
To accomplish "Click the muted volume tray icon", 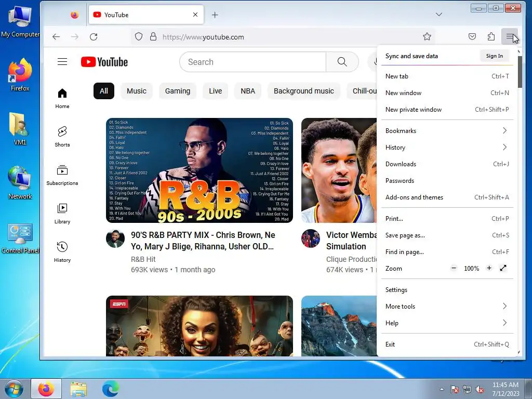I will click(480, 389).
